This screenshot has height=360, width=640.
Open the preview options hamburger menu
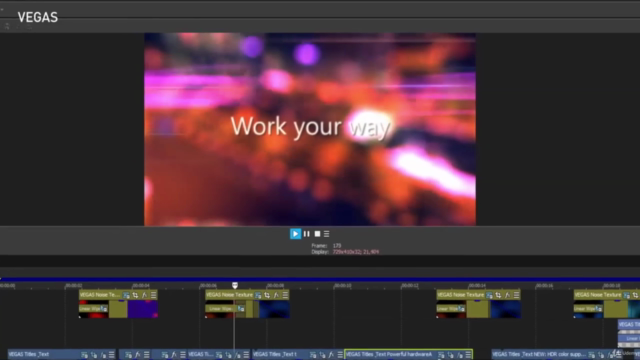pyautogui.click(x=327, y=234)
